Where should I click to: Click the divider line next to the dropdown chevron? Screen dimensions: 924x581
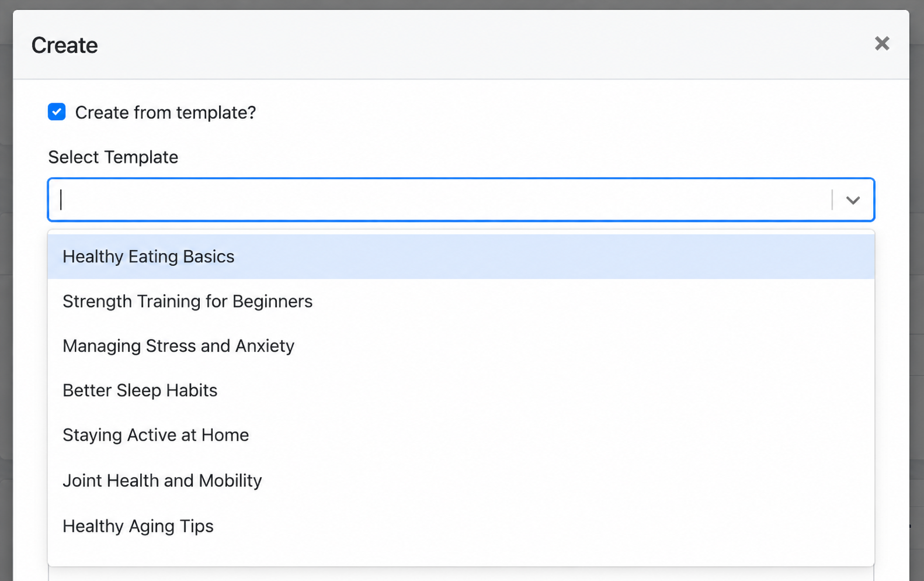[832, 200]
